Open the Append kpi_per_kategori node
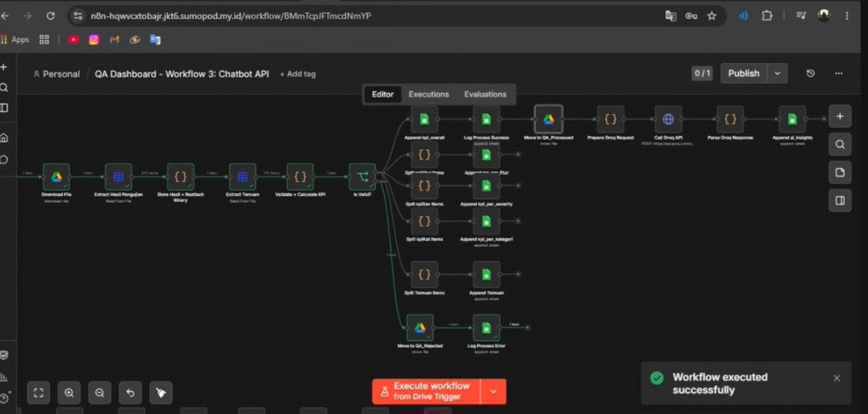Screen dimensions: 868x414 click(x=487, y=221)
